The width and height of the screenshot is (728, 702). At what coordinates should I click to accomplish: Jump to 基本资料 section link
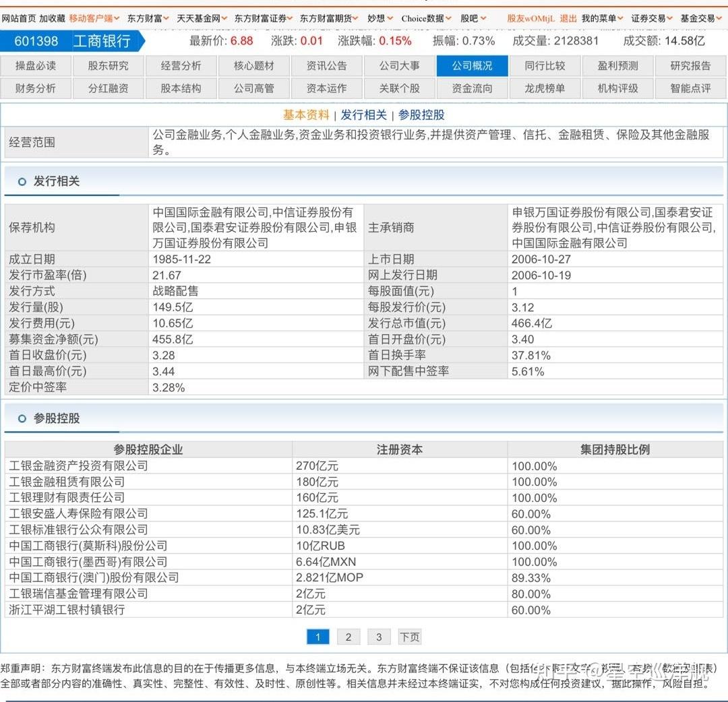tap(306, 115)
